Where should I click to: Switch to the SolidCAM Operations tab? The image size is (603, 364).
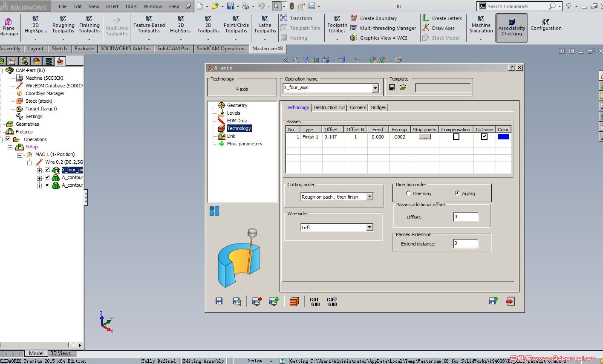(x=221, y=49)
